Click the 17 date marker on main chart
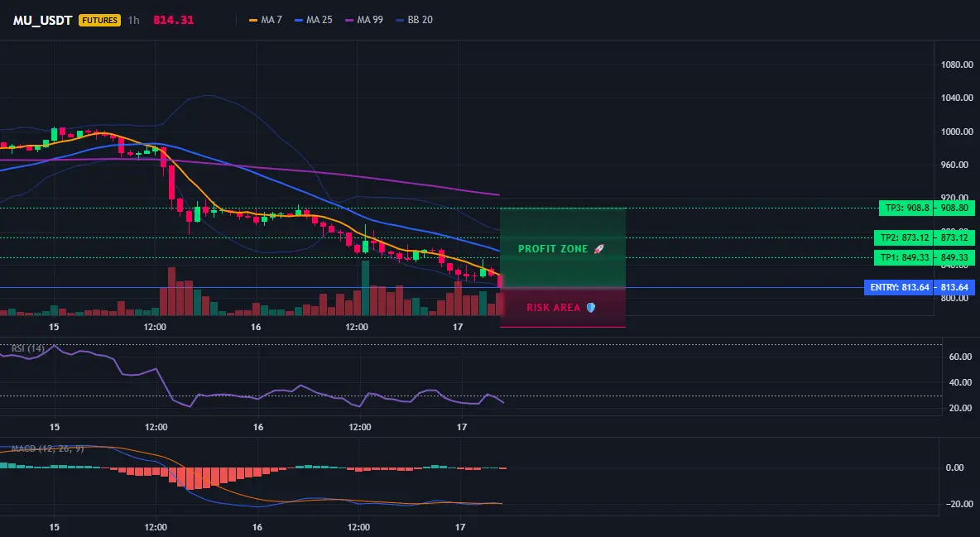Image resolution: width=980 pixels, height=537 pixels. click(x=458, y=327)
